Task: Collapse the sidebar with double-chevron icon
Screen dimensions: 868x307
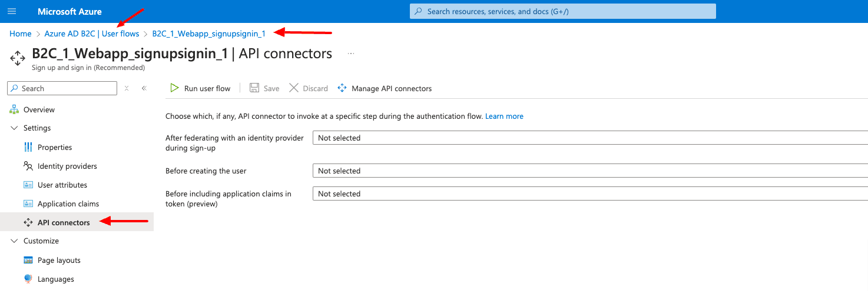Action: pos(144,88)
